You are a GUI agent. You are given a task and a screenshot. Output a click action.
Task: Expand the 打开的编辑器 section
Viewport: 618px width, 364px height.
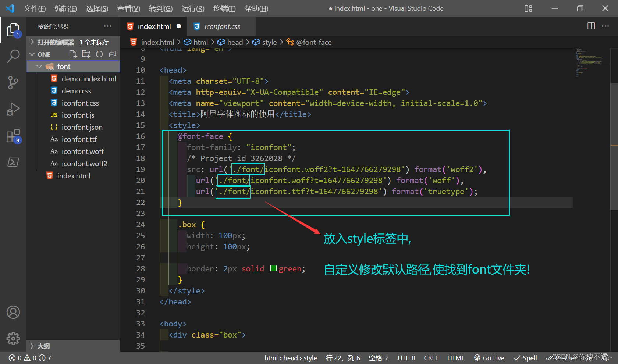[x=73, y=42]
